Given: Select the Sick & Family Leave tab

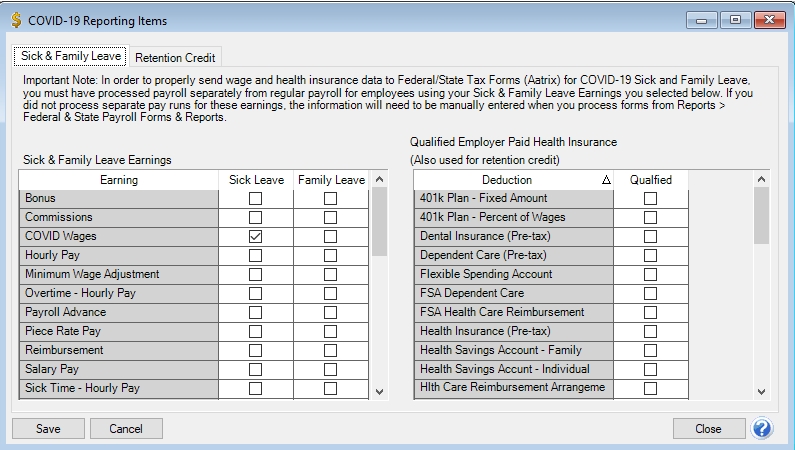Looking at the screenshot, I should 70,56.
